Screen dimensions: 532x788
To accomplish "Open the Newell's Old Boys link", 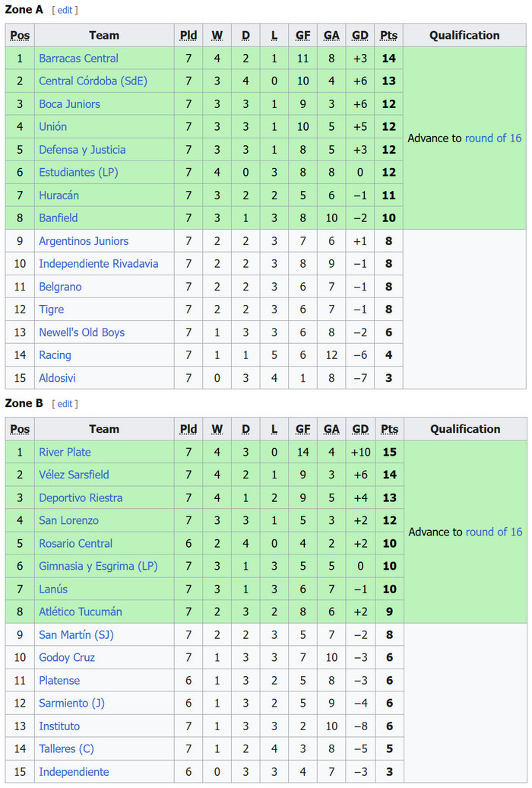I will tap(82, 332).
